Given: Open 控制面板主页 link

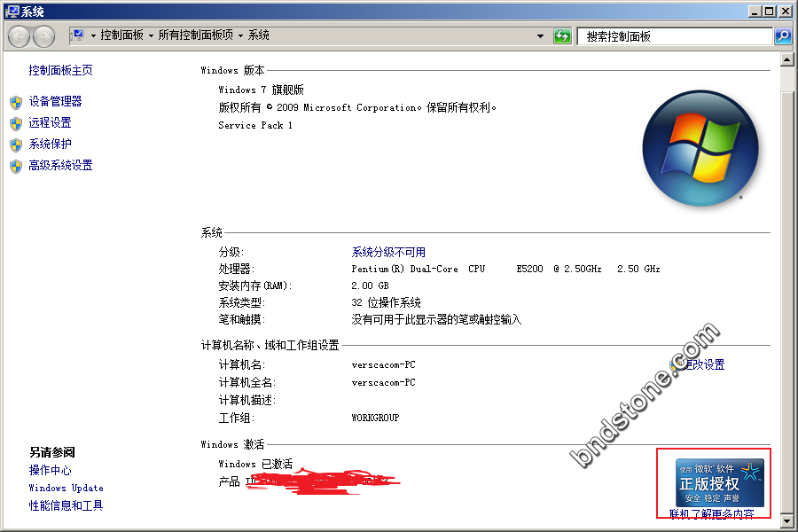Looking at the screenshot, I should click(x=60, y=70).
